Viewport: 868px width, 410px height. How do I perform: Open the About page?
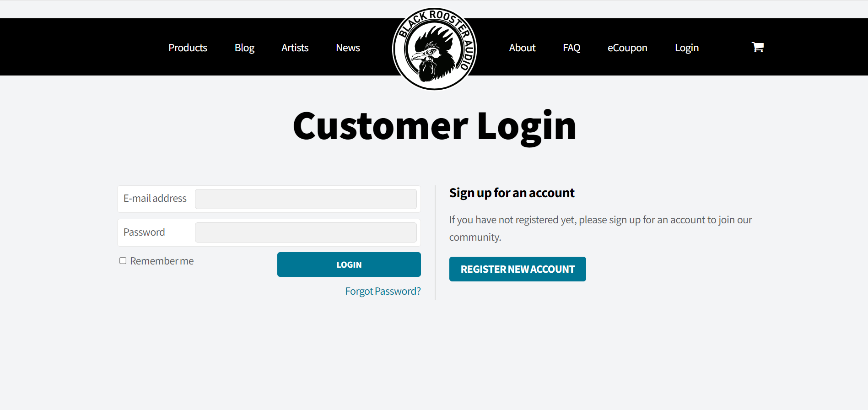point(522,48)
